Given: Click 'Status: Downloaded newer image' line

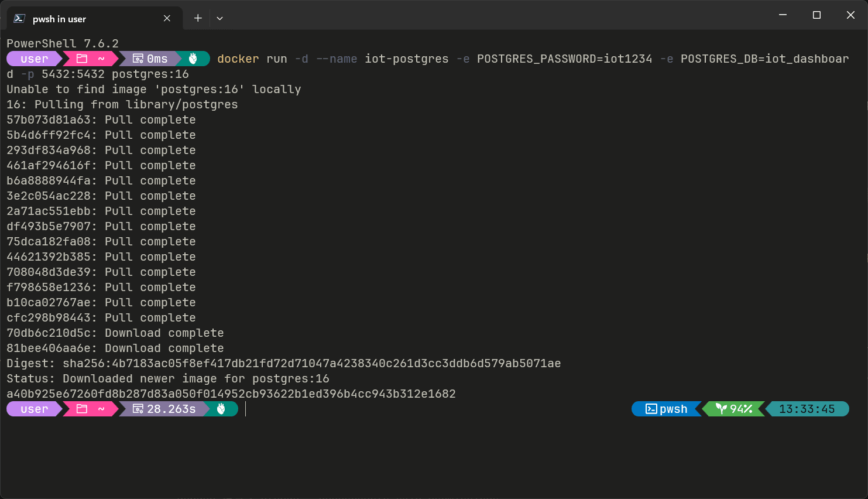Looking at the screenshot, I should (x=168, y=378).
